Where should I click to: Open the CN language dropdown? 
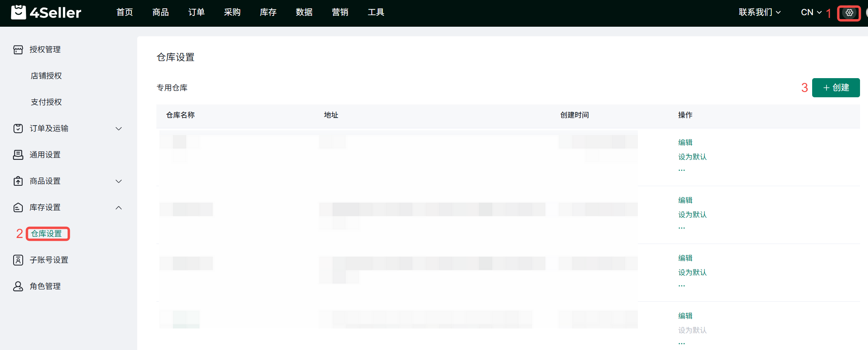click(811, 12)
